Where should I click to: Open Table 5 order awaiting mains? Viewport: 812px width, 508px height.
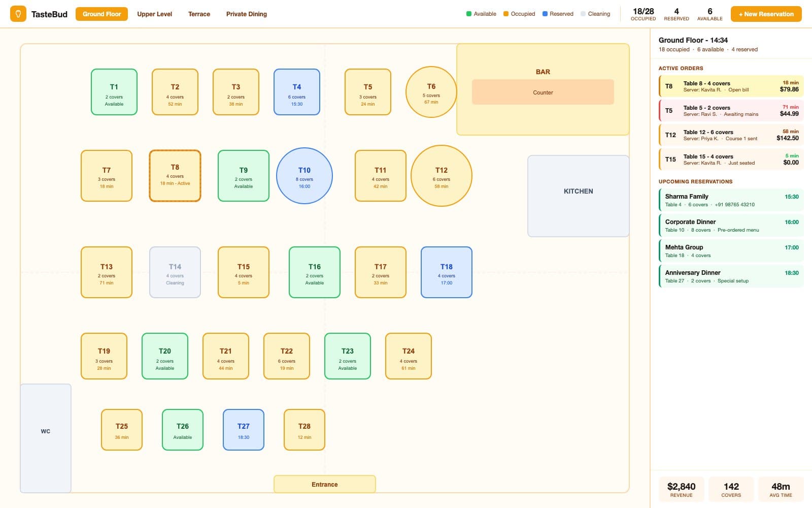pos(731,111)
